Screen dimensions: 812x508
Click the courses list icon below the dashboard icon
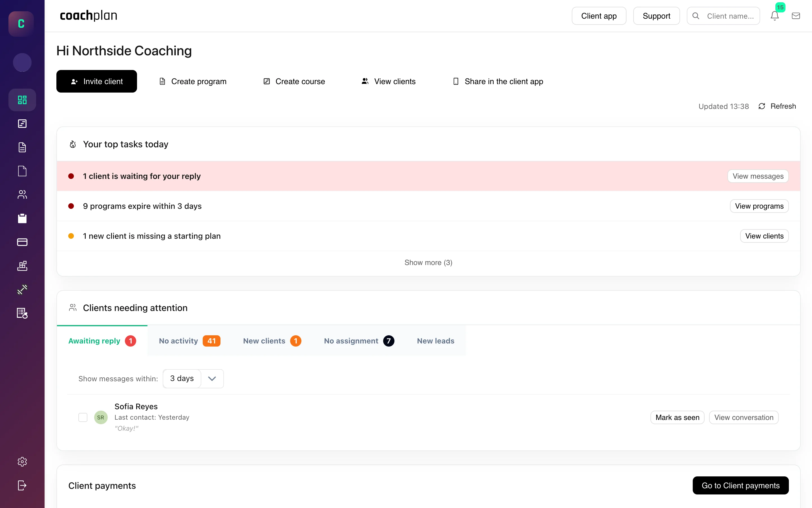coord(22,124)
